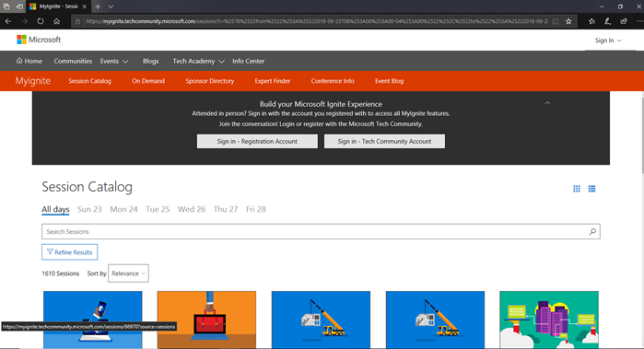Image resolution: width=644 pixels, height=349 pixels.
Task: Select the Mon 24 day tab
Action: [123, 209]
